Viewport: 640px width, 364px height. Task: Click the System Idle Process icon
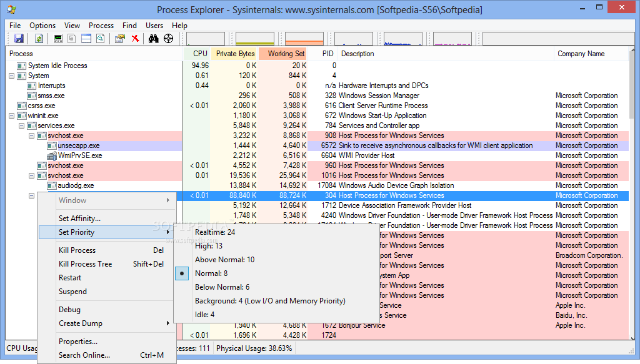(22, 66)
